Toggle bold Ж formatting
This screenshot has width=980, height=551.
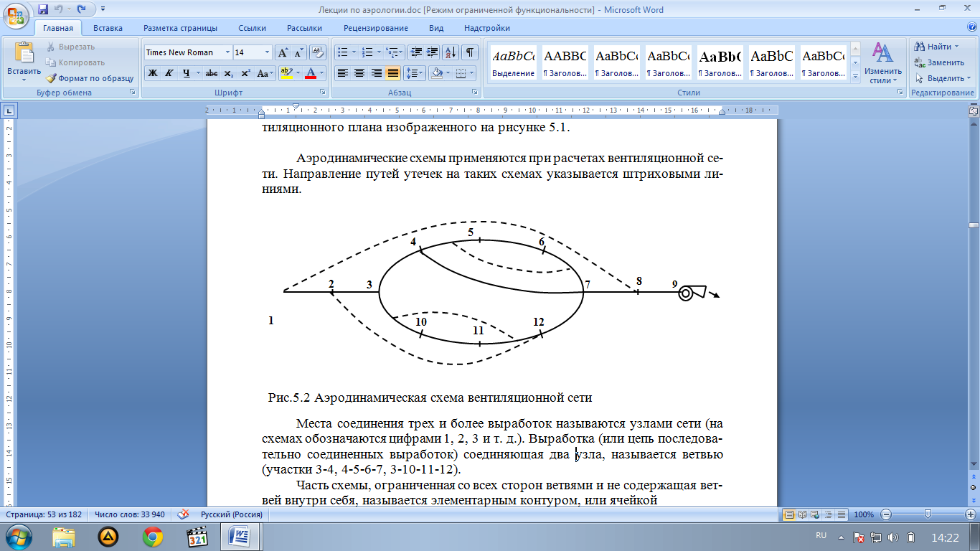pos(152,73)
